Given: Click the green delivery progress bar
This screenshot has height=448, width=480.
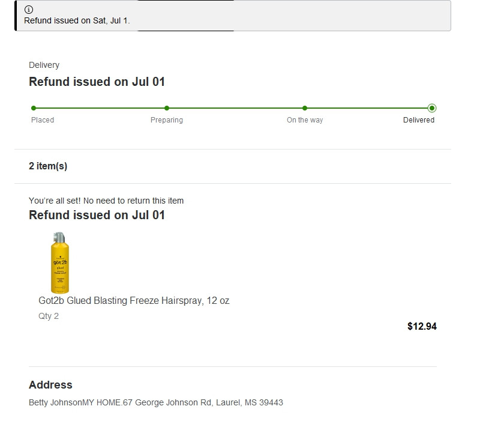Looking at the screenshot, I should pyautogui.click(x=234, y=108).
